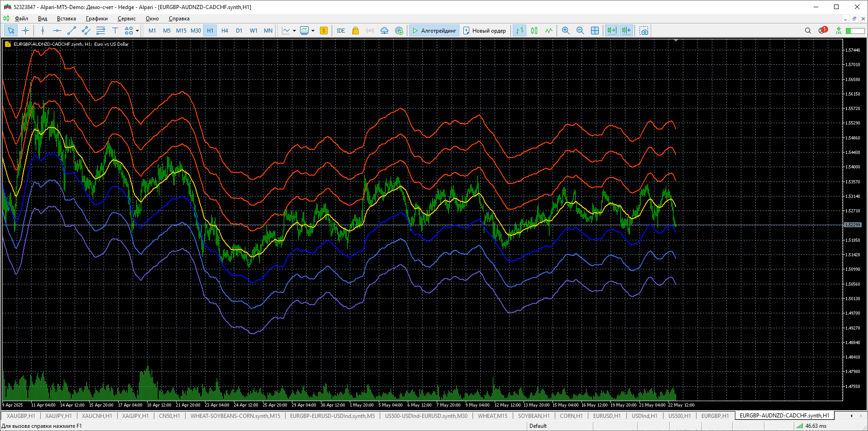868x431 pixels.
Task: Click the Новый ордер button
Action: pos(484,31)
